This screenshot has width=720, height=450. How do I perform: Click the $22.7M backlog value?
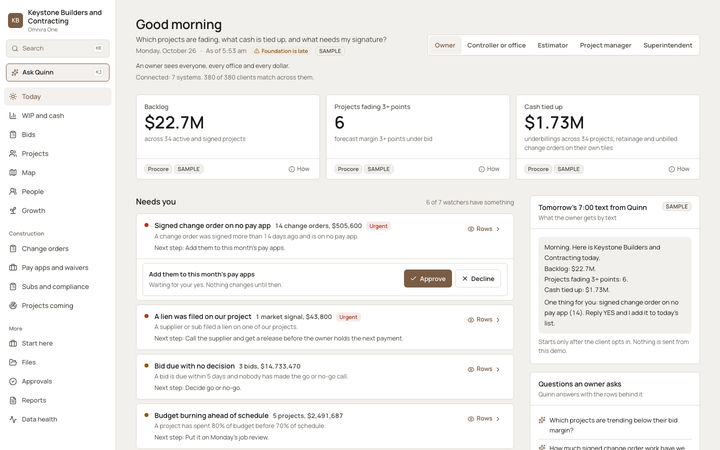point(174,123)
